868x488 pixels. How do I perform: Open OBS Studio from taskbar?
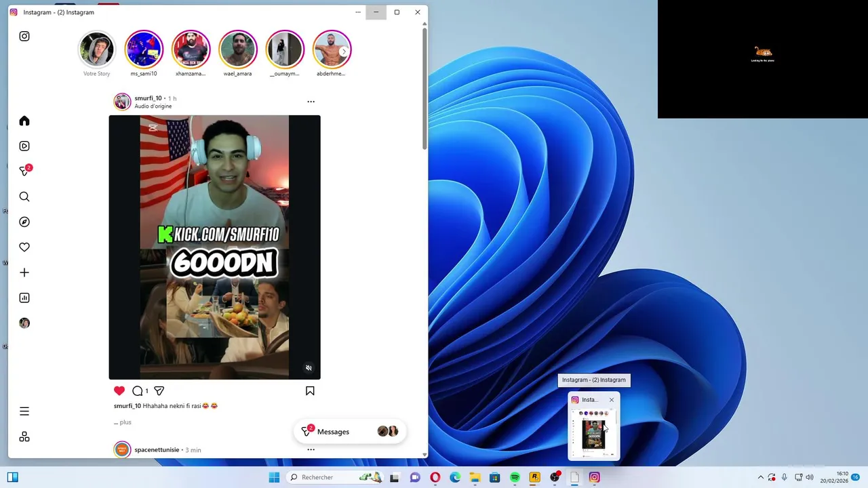(x=555, y=477)
